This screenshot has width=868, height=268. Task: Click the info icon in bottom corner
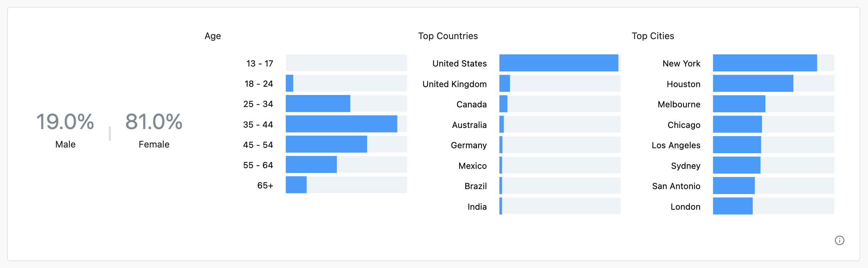click(840, 240)
